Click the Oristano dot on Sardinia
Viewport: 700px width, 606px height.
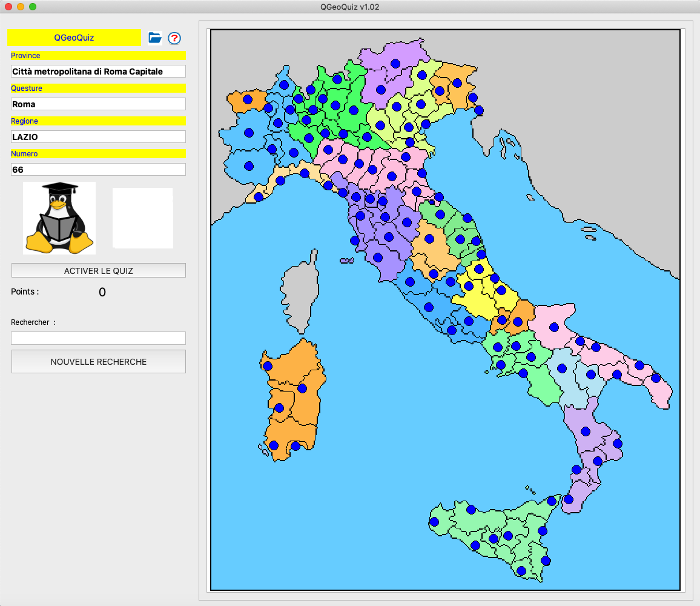279,408
